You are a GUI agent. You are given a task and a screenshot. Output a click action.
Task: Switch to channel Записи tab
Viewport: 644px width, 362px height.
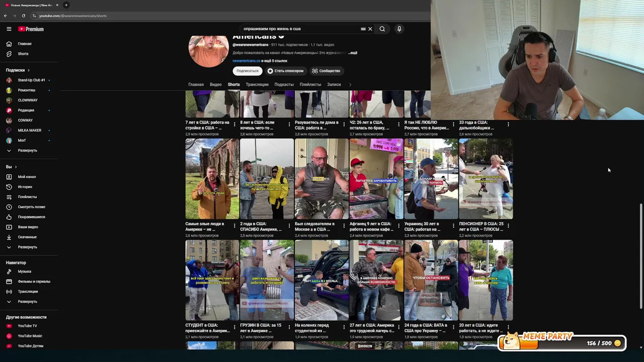click(x=334, y=84)
